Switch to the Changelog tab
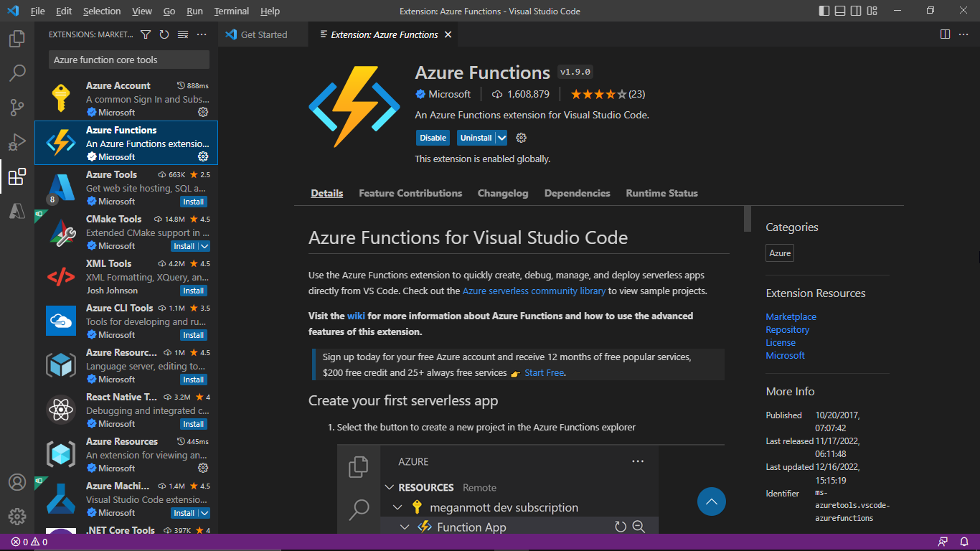The width and height of the screenshot is (980, 551). pos(502,192)
